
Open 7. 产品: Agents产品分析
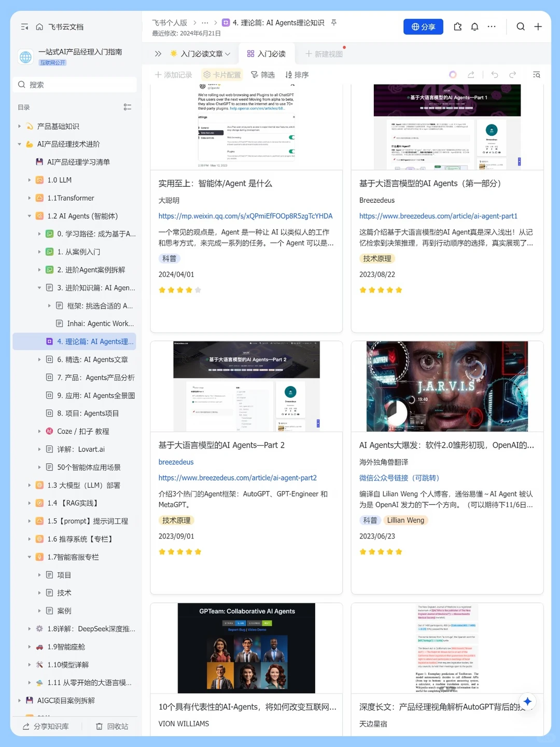(x=95, y=378)
